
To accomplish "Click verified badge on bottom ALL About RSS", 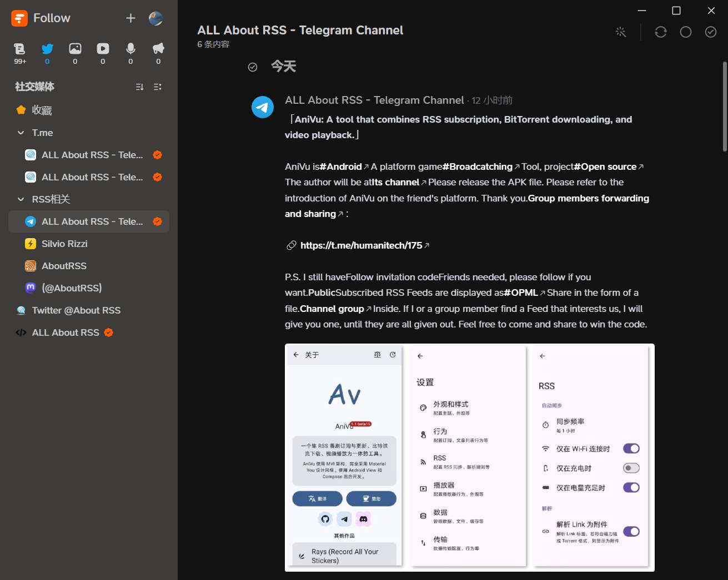I will pos(109,332).
